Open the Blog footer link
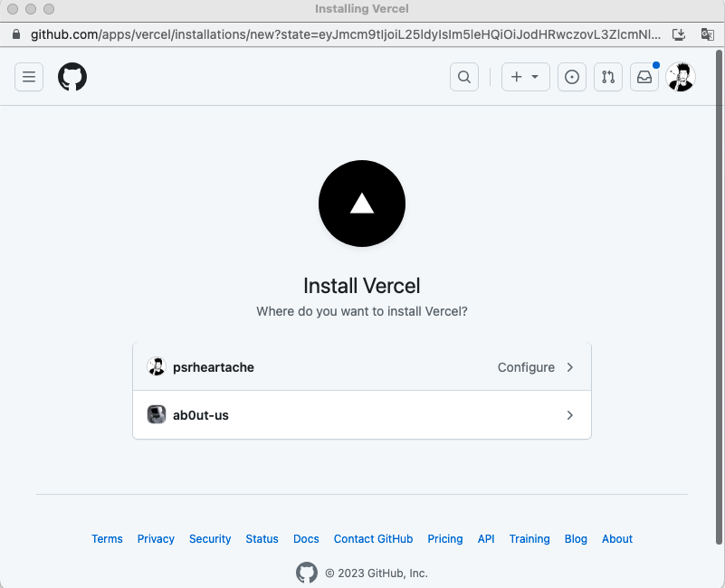This screenshot has width=725, height=588. click(576, 539)
